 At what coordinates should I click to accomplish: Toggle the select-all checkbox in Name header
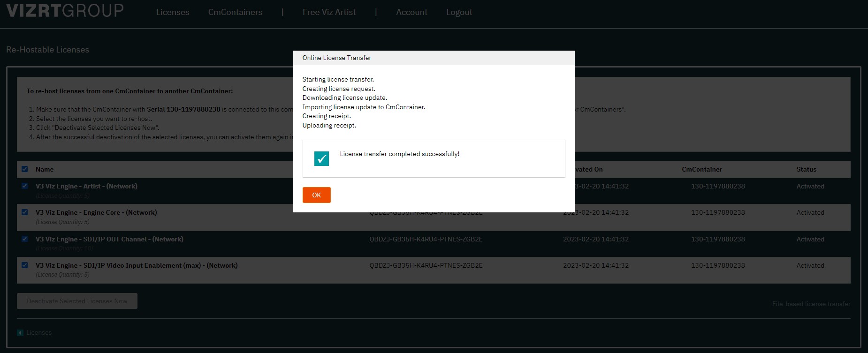tap(25, 169)
